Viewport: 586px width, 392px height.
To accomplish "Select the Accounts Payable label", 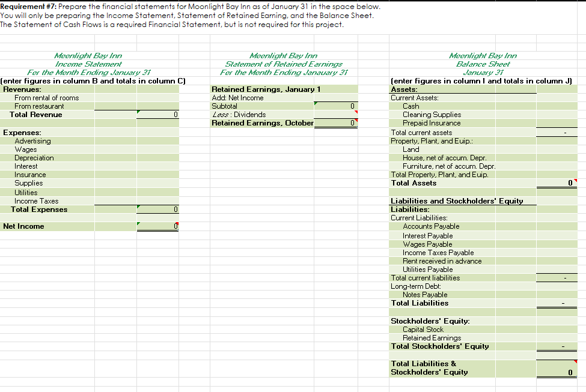I will (x=431, y=226).
